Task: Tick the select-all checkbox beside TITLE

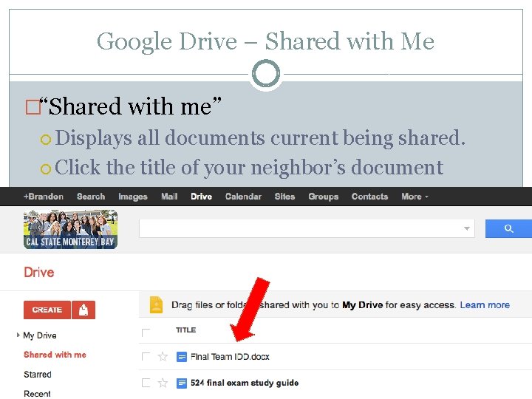Action: click(146, 332)
